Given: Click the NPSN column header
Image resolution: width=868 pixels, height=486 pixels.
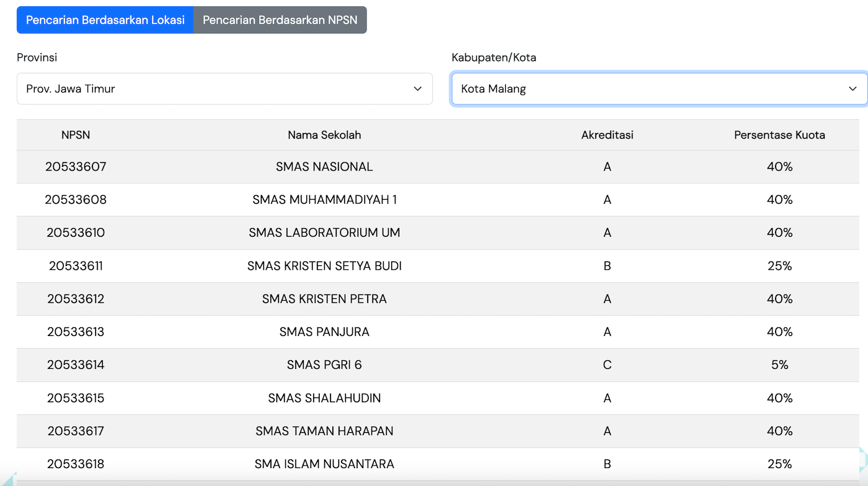Looking at the screenshot, I should coord(76,135).
